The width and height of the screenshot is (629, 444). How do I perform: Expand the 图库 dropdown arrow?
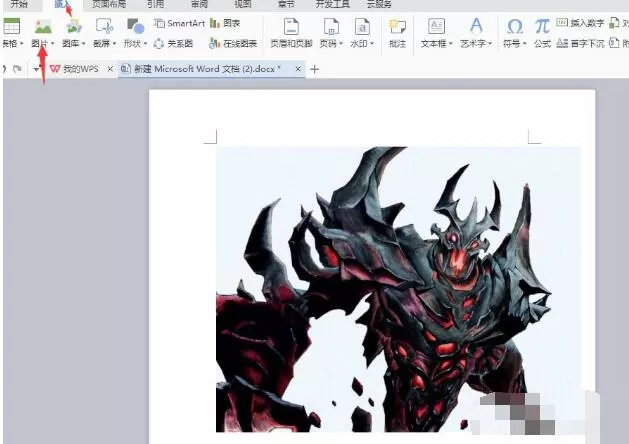[x=83, y=43]
